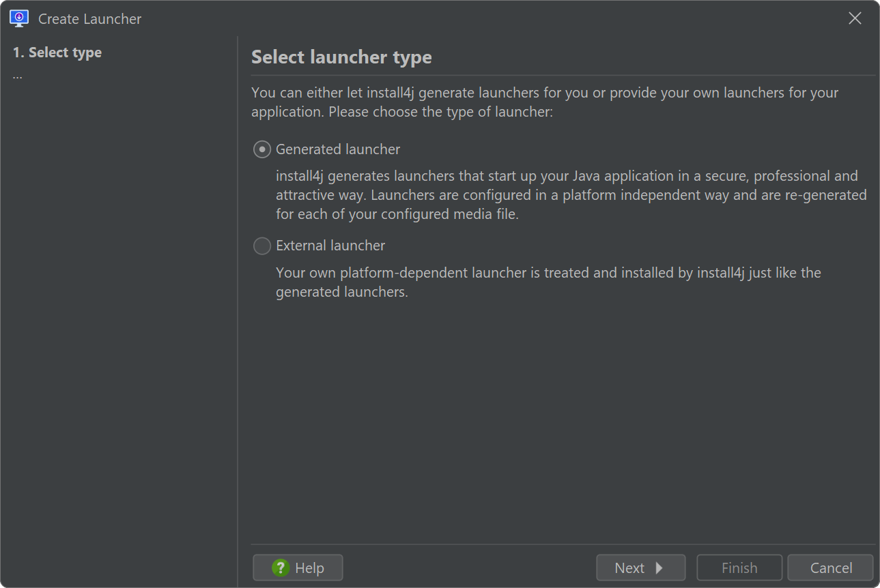Select the Generated launcher radio button
Image resolution: width=880 pixels, height=588 pixels.
coord(262,149)
